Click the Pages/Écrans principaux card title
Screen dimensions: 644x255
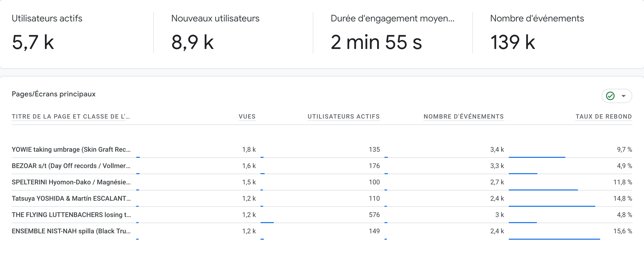click(54, 94)
